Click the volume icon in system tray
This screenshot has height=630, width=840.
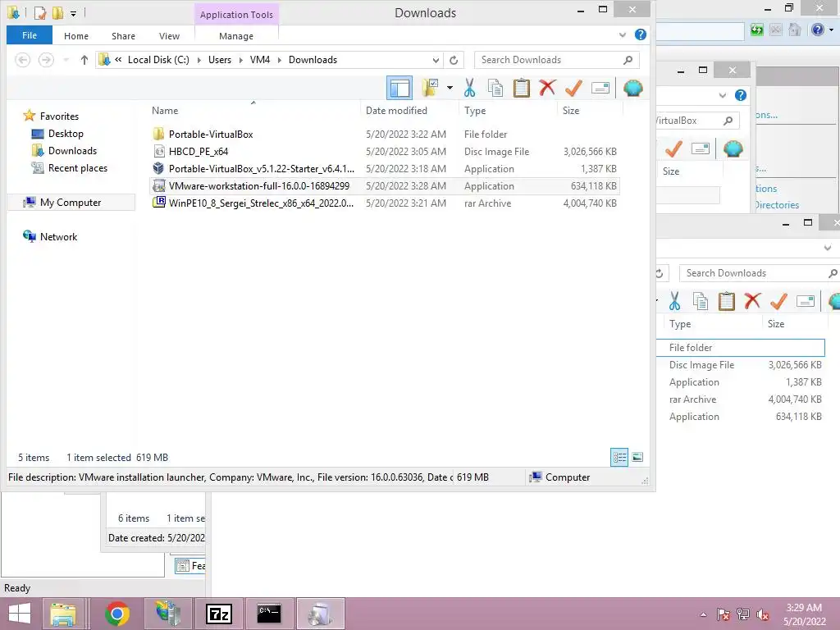pos(763,614)
